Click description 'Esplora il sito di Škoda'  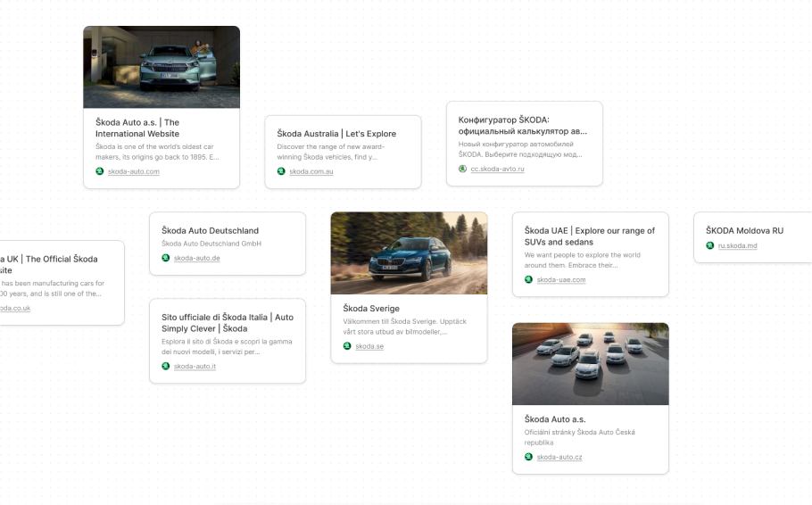coord(227,346)
